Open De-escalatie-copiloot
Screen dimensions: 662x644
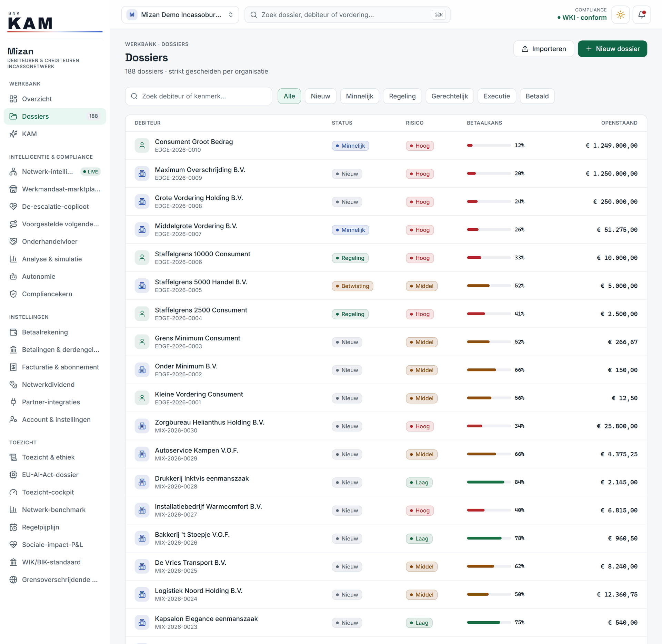[x=55, y=207]
